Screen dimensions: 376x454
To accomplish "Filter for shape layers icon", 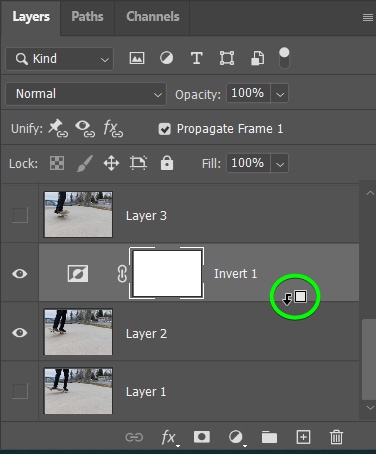I will pyautogui.click(x=227, y=58).
